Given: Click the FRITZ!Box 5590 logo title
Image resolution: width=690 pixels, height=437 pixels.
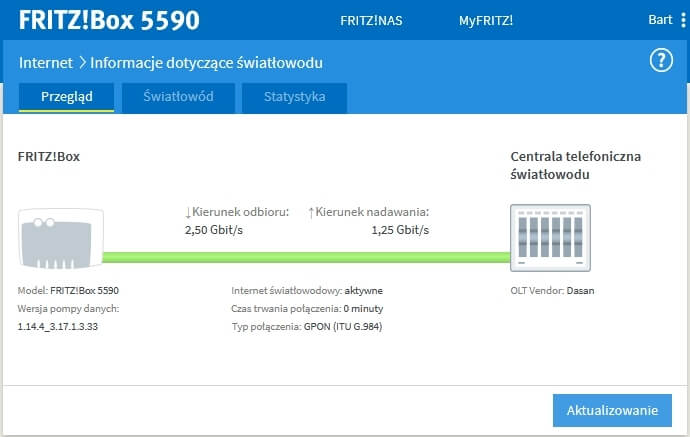Looking at the screenshot, I should (x=109, y=20).
